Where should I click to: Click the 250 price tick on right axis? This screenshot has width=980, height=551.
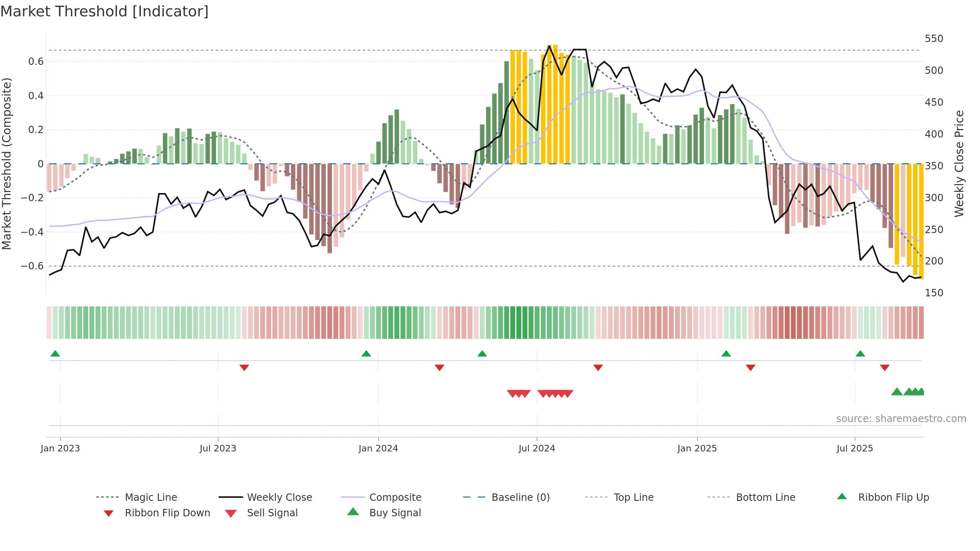[934, 230]
